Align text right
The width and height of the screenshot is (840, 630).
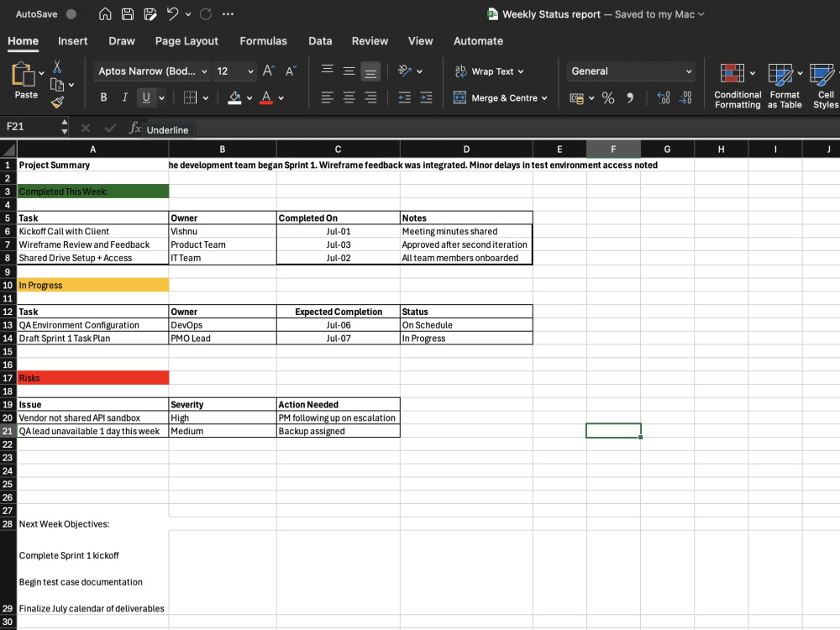[x=370, y=97]
